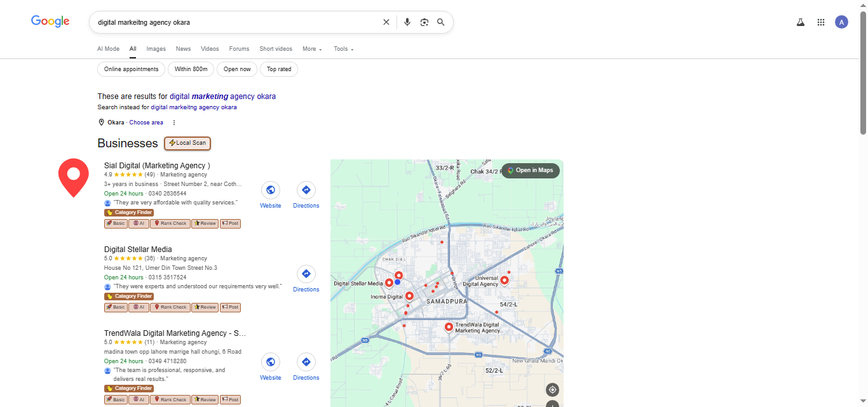The height and width of the screenshot is (407, 868).
Task: Open TrendWala Website globe icon
Action: (271, 362)
